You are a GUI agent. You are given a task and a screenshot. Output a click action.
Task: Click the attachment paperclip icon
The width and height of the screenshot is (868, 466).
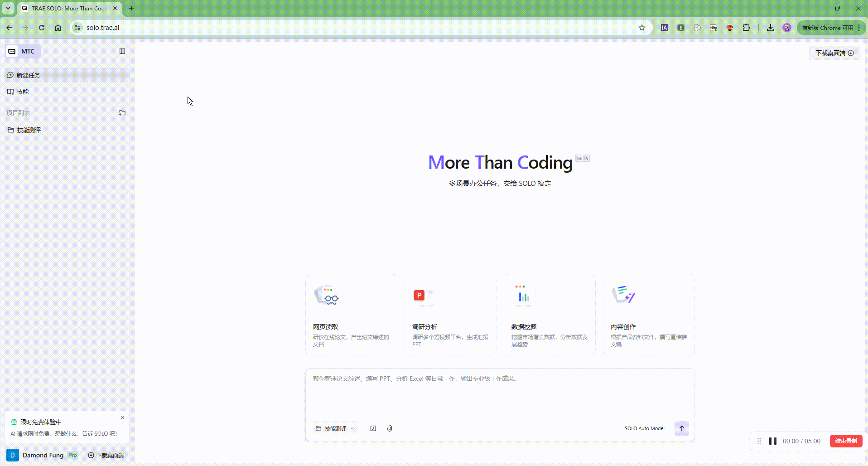click(390, 428)
